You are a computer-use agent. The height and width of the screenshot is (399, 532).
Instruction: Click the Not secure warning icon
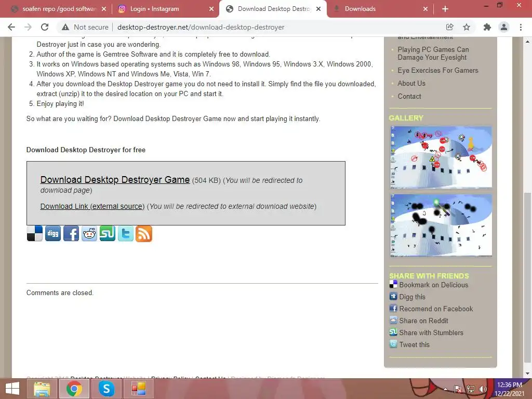pyautogui.click(x=65, y=27)
